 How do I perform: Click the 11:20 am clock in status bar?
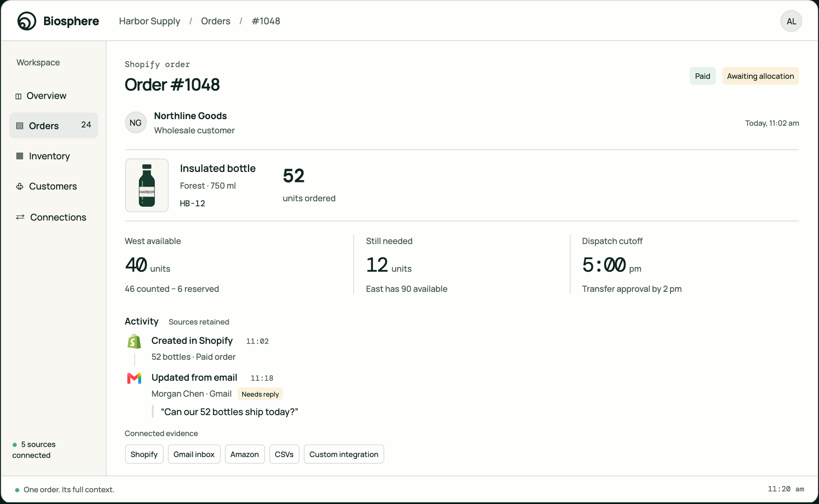point(786,489)
